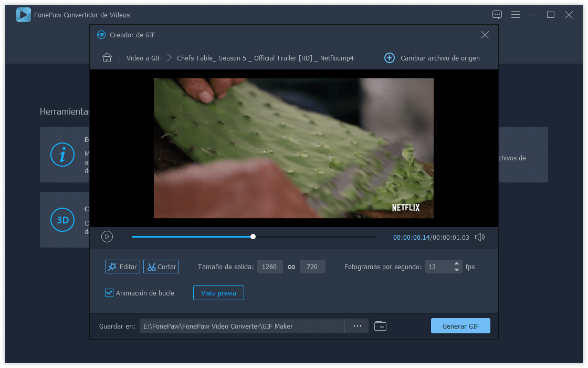
Task: Click Cambiar archivo de origen link
Action: (x=440, y=58)
